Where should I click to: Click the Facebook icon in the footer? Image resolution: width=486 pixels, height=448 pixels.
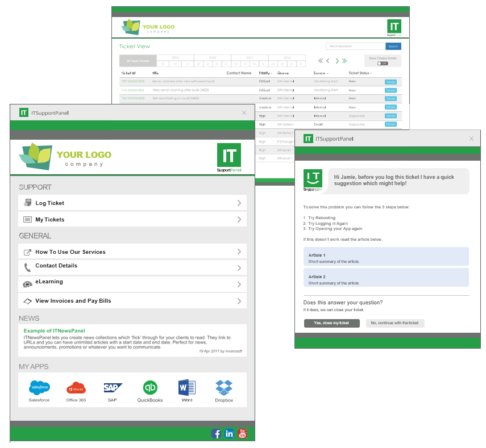[x=216, y=433]
